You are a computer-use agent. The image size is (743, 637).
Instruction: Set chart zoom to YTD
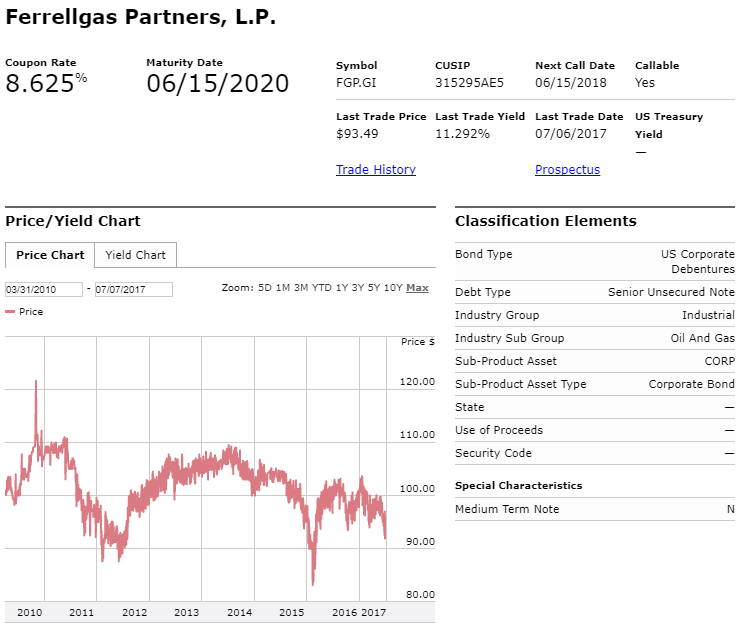point(322,288)
